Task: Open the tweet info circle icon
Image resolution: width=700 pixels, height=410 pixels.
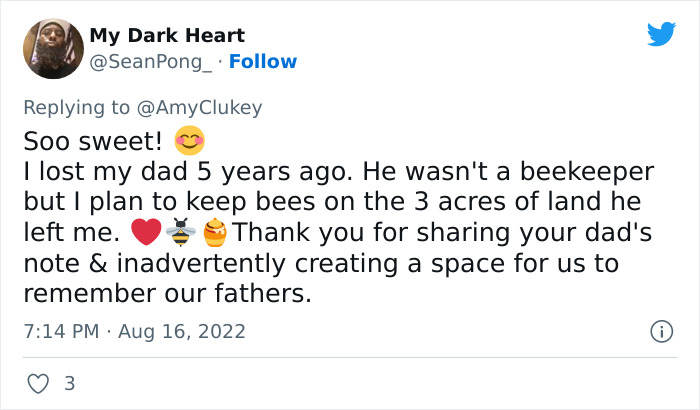Action: pyautogui.click(x=660, y=331)
